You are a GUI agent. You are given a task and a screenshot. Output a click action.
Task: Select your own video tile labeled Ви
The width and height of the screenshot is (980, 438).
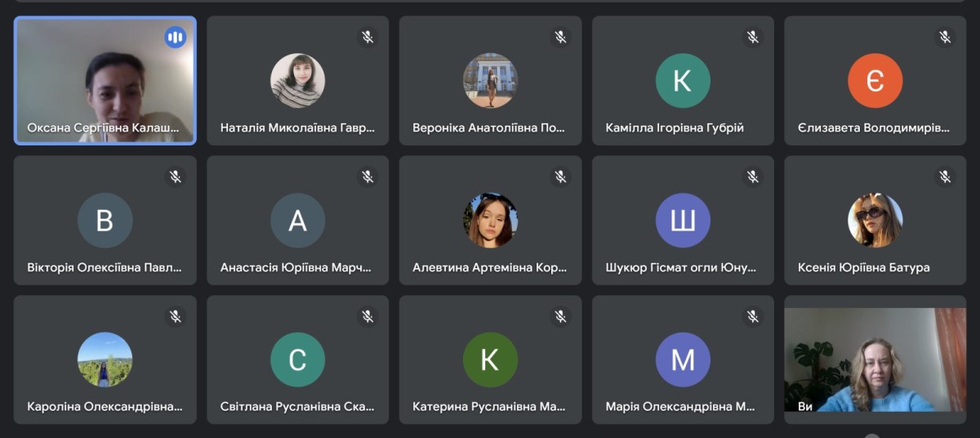(875, 360)
